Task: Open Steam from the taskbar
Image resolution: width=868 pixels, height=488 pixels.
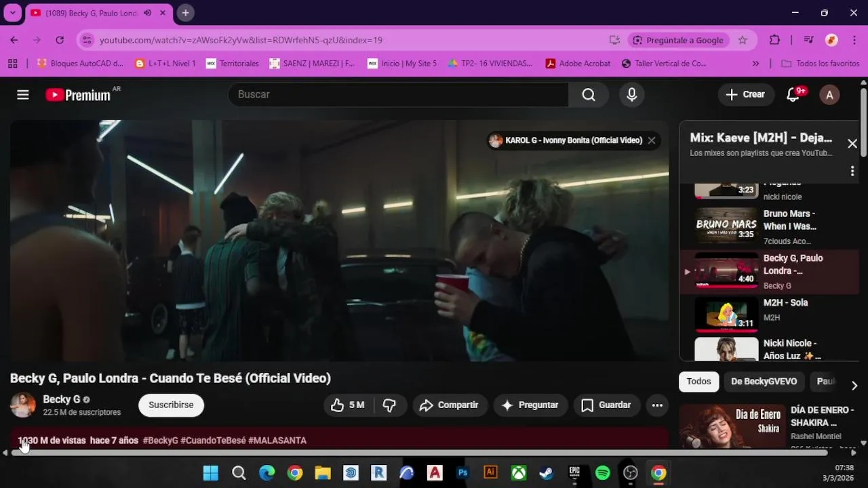Action: [x=547, y=473]
